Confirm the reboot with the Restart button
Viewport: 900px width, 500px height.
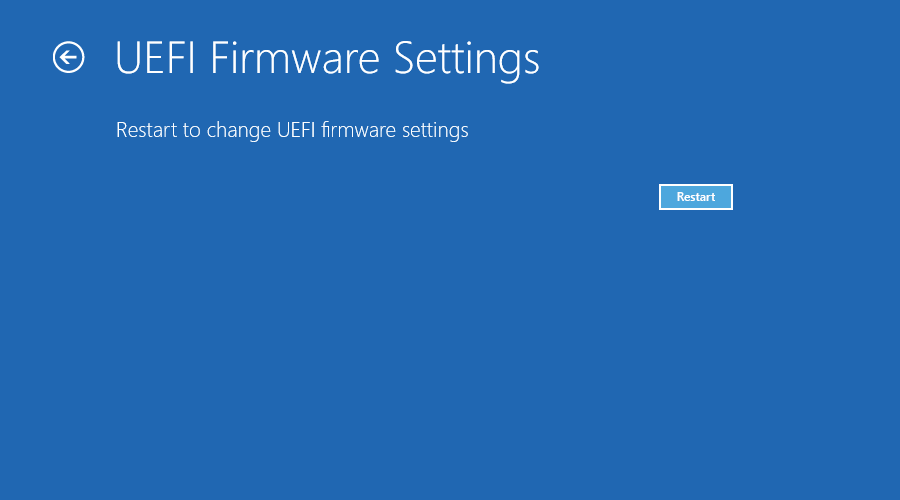pos(696,197)
